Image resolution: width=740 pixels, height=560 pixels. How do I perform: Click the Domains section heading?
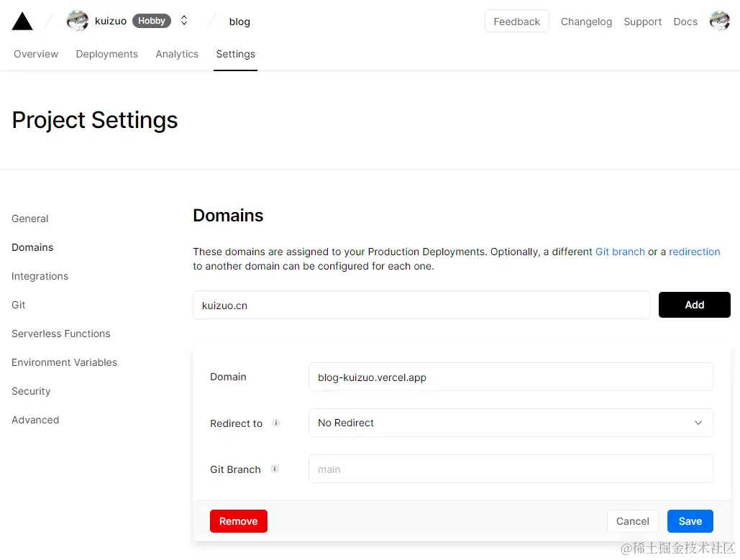coord(228,215)
